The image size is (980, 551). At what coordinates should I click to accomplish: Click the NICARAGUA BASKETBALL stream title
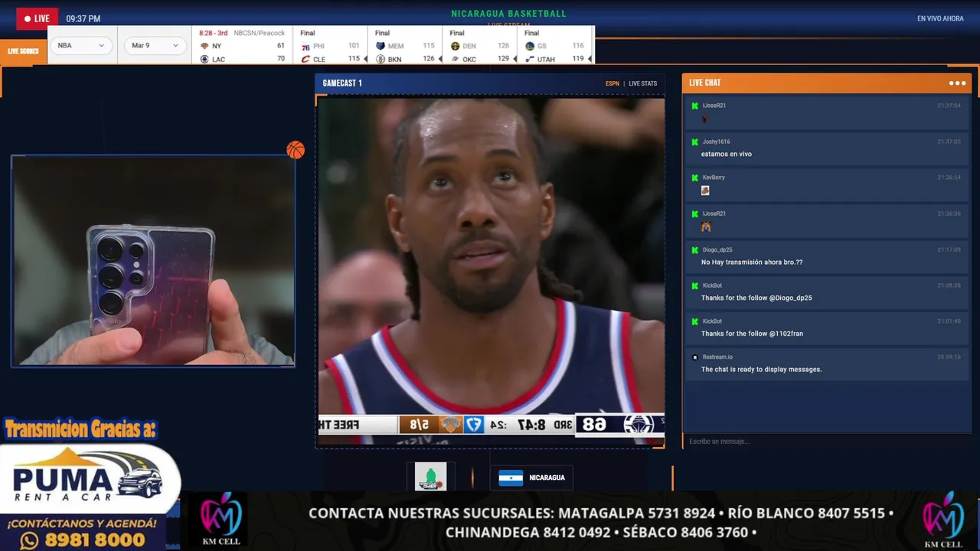tap(508, 14)
